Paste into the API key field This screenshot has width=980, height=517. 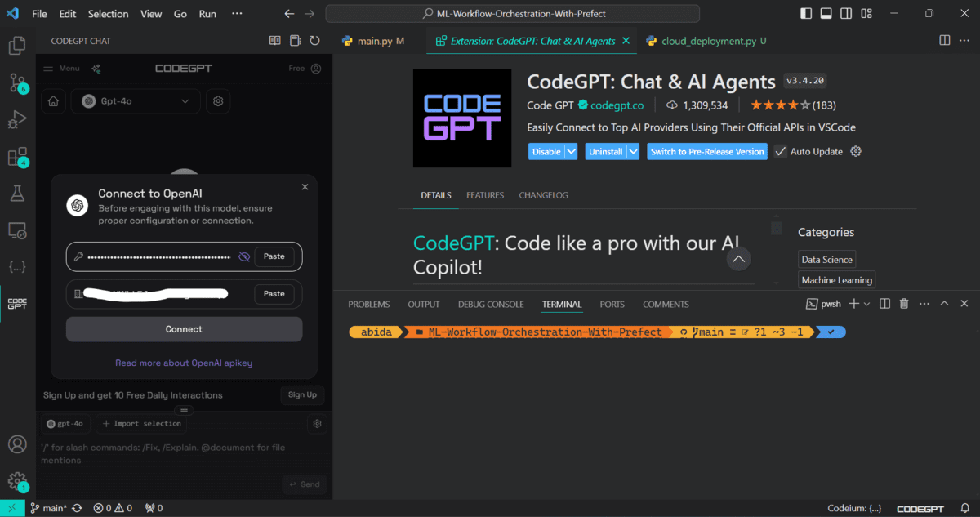(274, 256)
